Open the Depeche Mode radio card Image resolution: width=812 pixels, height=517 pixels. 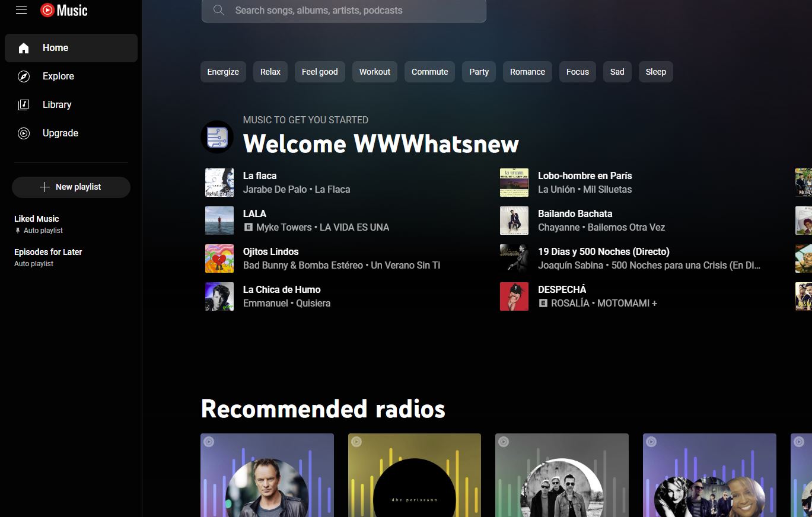[x=562, y=475]
